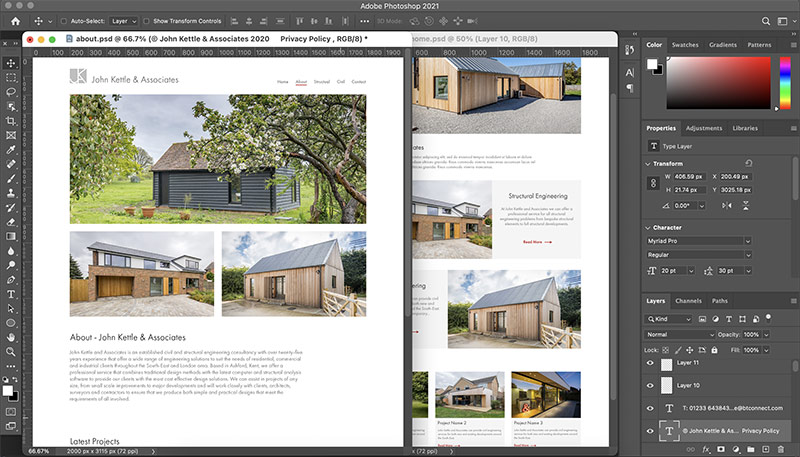Create a new group folder icon

(x=751, y=449)
